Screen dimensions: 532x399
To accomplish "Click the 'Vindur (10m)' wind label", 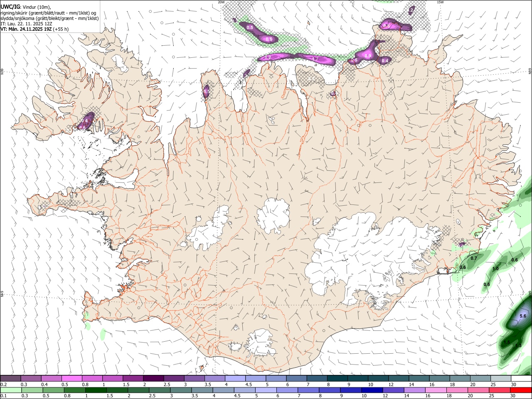I will pos(37,7).
